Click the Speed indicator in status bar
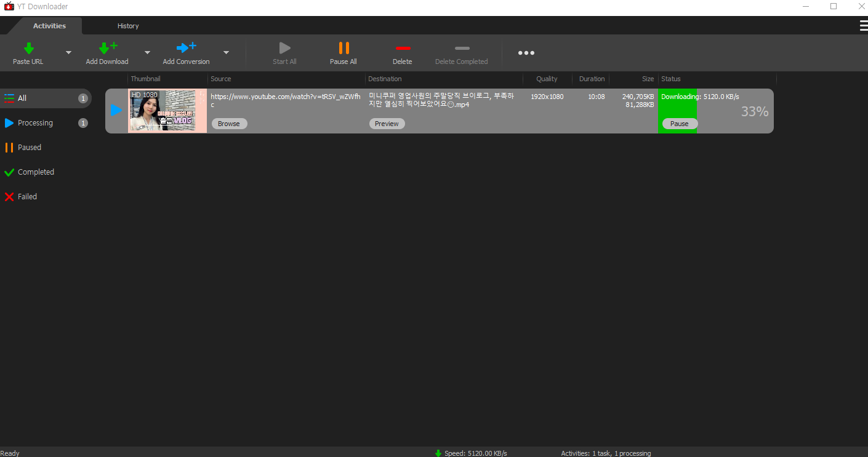The width and height of the screenshot is (868, 457). [471, 453]
